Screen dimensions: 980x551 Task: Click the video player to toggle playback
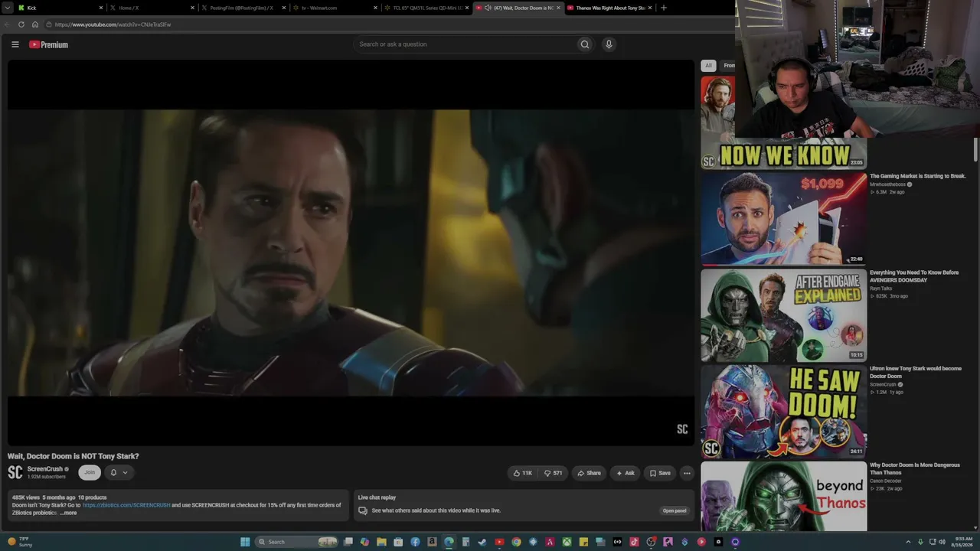(351, 253)
